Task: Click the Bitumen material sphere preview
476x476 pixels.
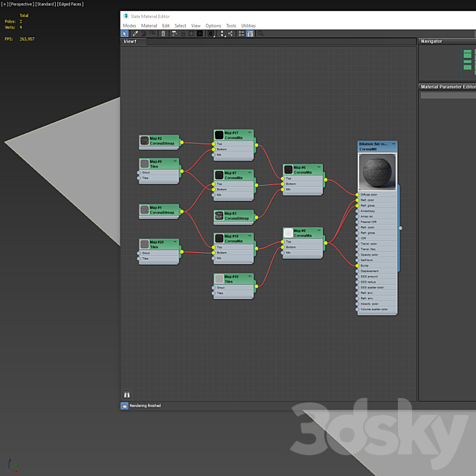Action: pyautogui.click(x=377, y=172)
